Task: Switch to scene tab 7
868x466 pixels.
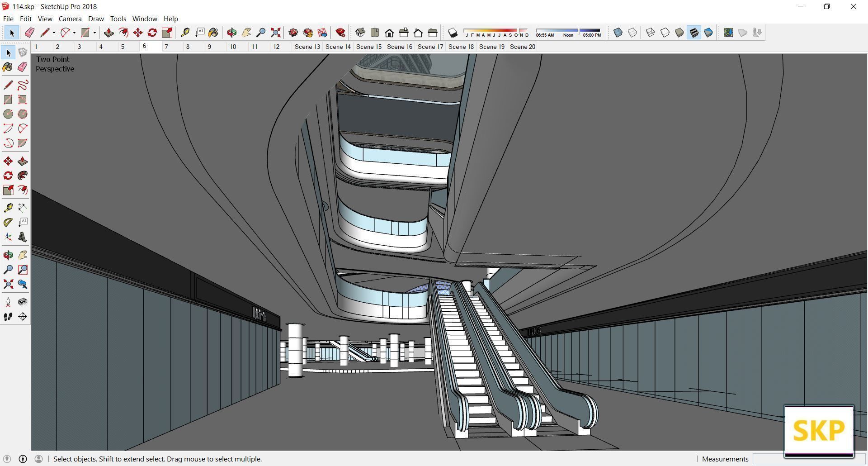Action: [172, 47]
